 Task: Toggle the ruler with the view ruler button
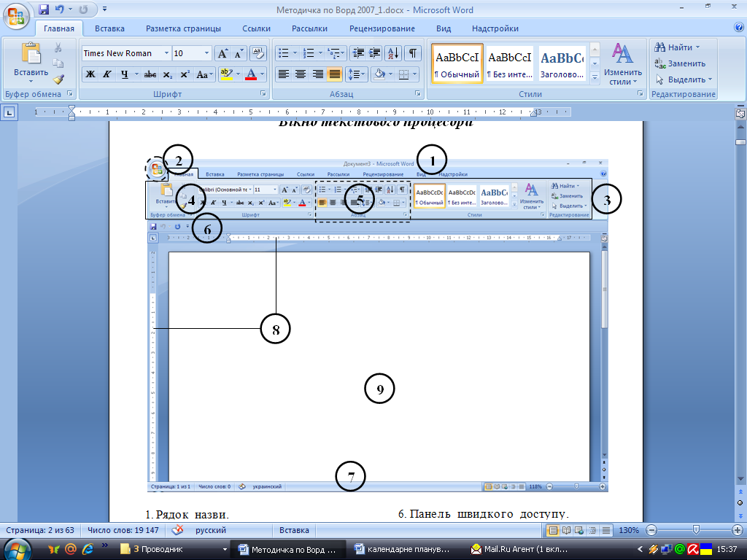(x=740, y=113)
